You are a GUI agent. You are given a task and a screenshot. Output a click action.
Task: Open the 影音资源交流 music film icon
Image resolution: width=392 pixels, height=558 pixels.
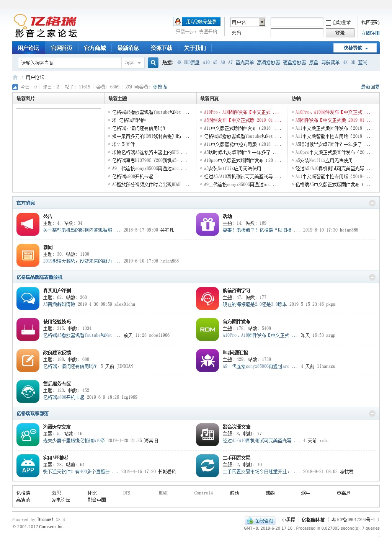click(207, 435)
